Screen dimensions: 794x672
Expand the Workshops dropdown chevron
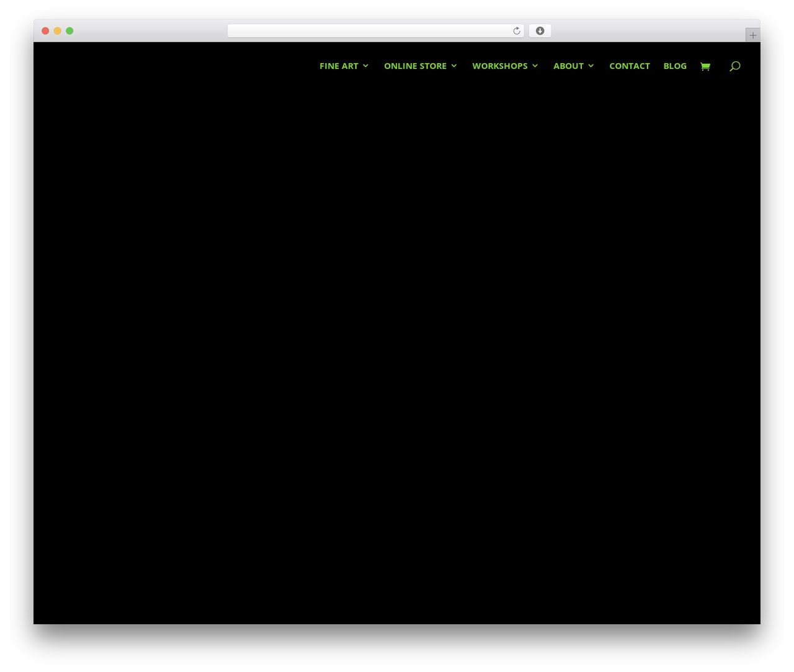tap(535, 66)
